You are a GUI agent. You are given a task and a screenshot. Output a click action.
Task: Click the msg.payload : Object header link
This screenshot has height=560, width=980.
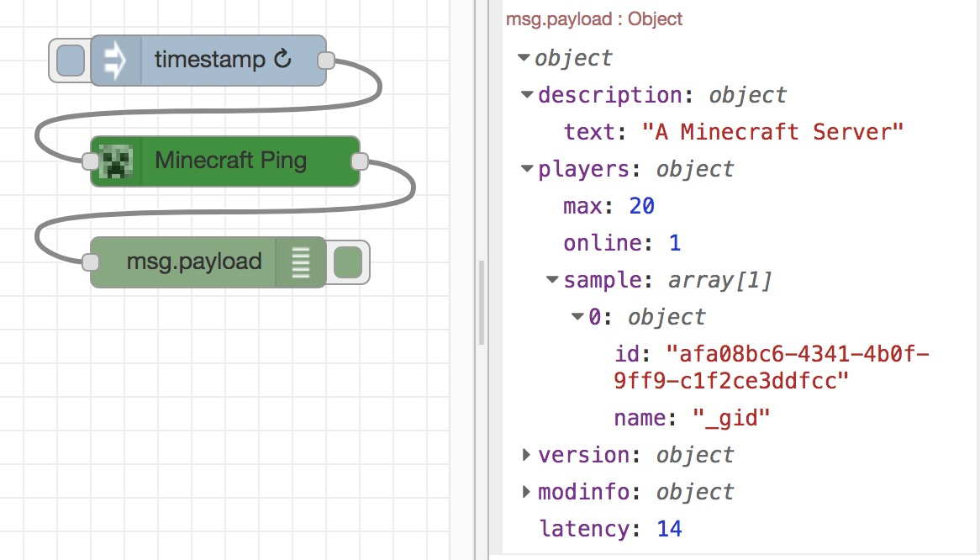[593, 18]
